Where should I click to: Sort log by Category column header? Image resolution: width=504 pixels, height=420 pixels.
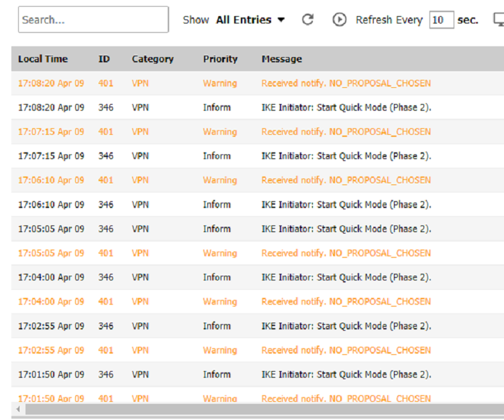point(152,59)
